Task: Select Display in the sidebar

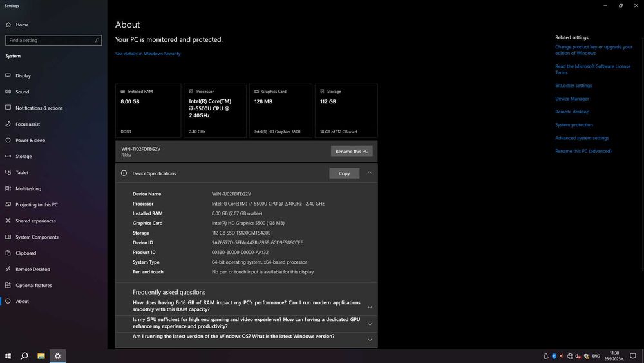Action: tap(23, 75)
